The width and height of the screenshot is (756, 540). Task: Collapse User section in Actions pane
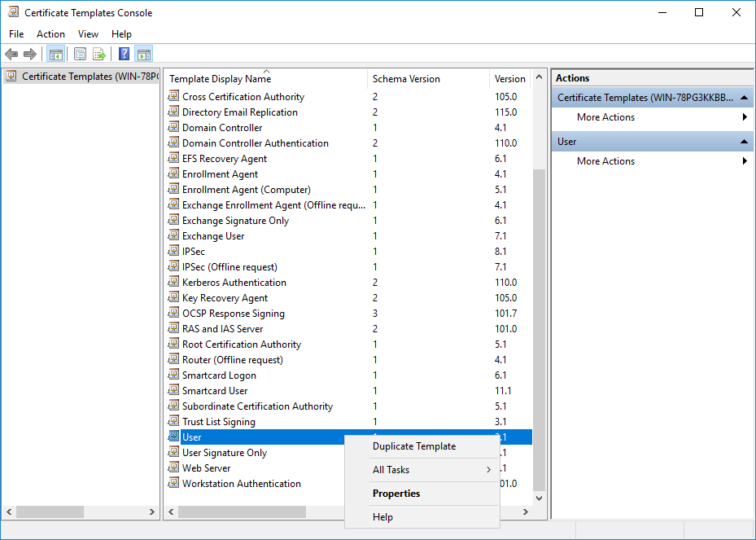point(744,142)
